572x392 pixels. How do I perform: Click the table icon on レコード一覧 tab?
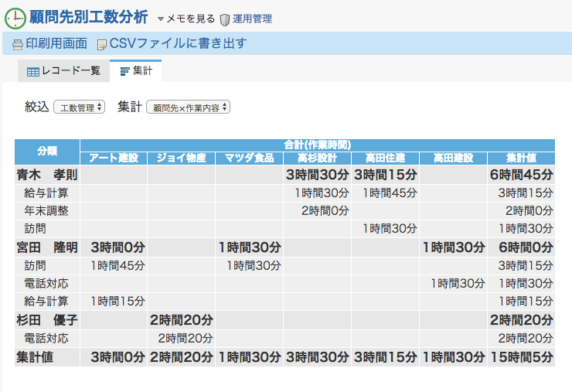click(33, 72)
